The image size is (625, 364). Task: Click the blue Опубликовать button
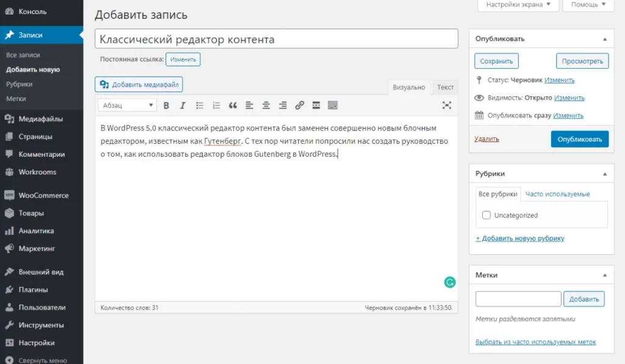coord(579,139)
